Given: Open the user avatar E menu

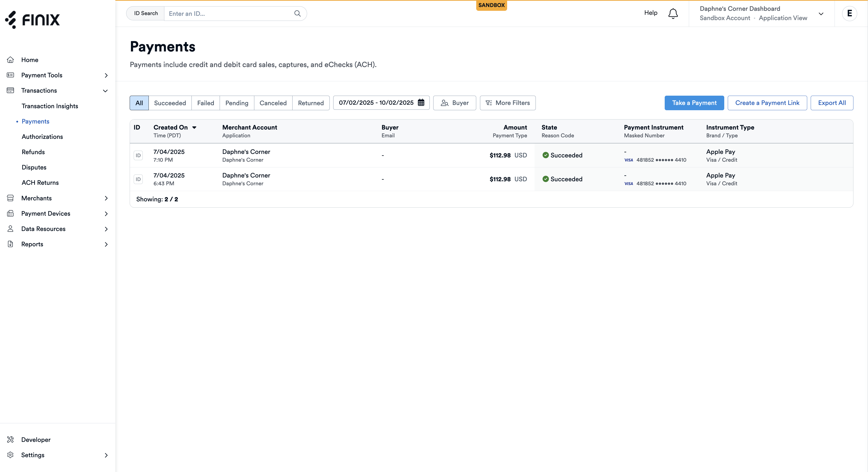Looking at the screenshot, I should [849, 14].
